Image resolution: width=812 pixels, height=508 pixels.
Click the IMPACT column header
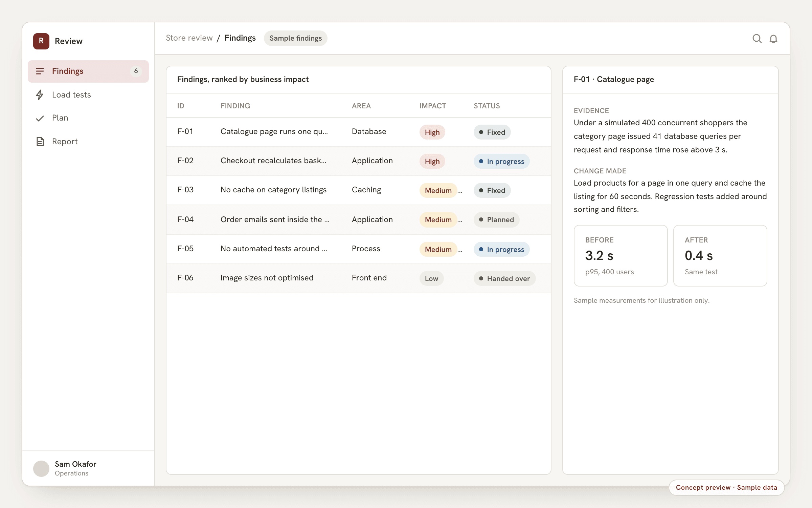click(433, 106)
